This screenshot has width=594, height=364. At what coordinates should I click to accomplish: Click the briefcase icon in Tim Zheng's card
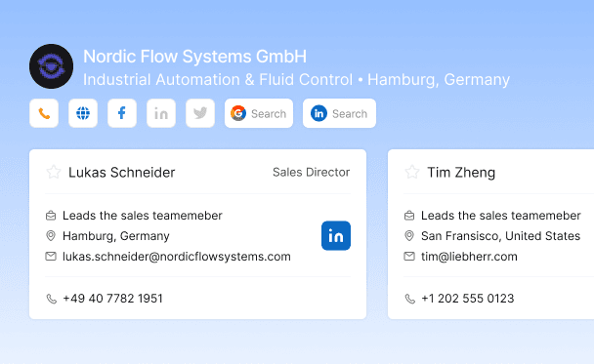[x=409, y=216]
